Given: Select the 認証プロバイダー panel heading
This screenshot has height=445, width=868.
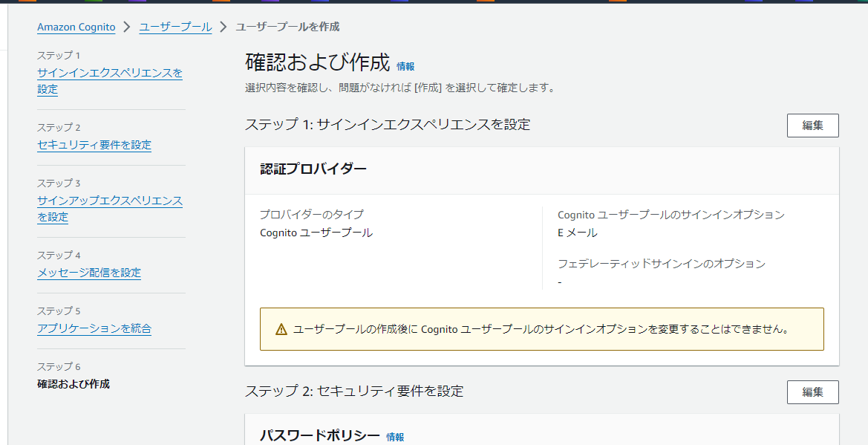Looking at the screenshot, I should click(313, 169).
